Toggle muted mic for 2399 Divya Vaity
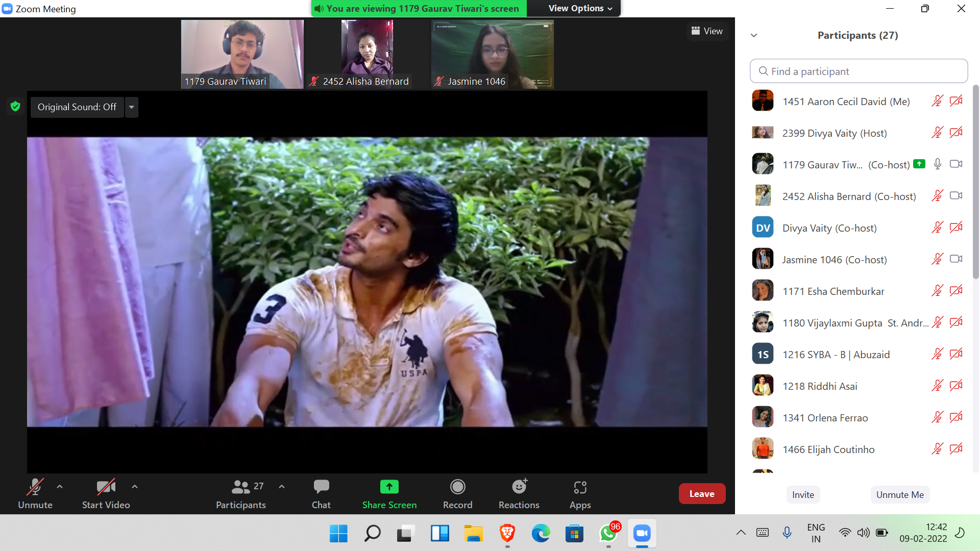The image size is (980, 551). tap(938, 133)
